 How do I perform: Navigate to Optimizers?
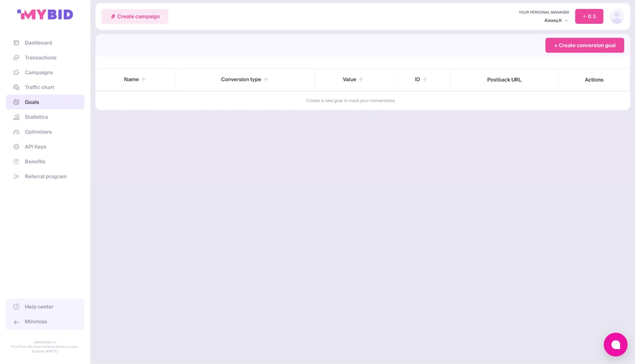coord(45,132)
